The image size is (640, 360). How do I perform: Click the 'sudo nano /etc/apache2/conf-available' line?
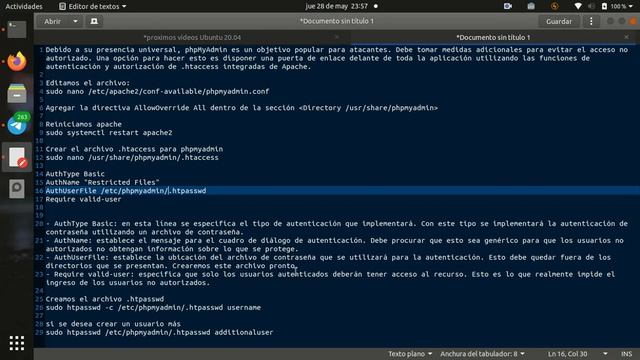coord(157,91)
